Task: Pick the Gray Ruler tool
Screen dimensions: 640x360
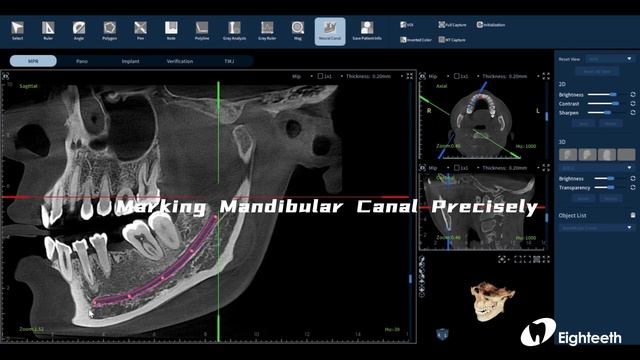Action: coord(267,31)
